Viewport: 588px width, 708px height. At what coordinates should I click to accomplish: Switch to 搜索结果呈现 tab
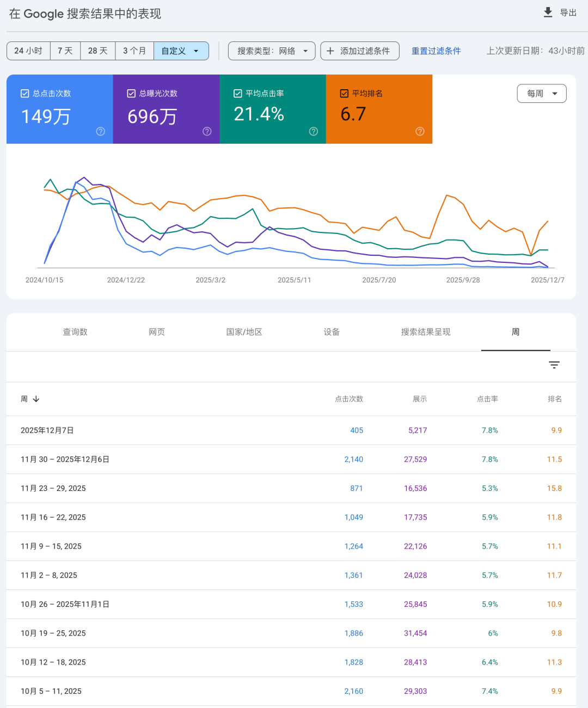click(426, 332)
